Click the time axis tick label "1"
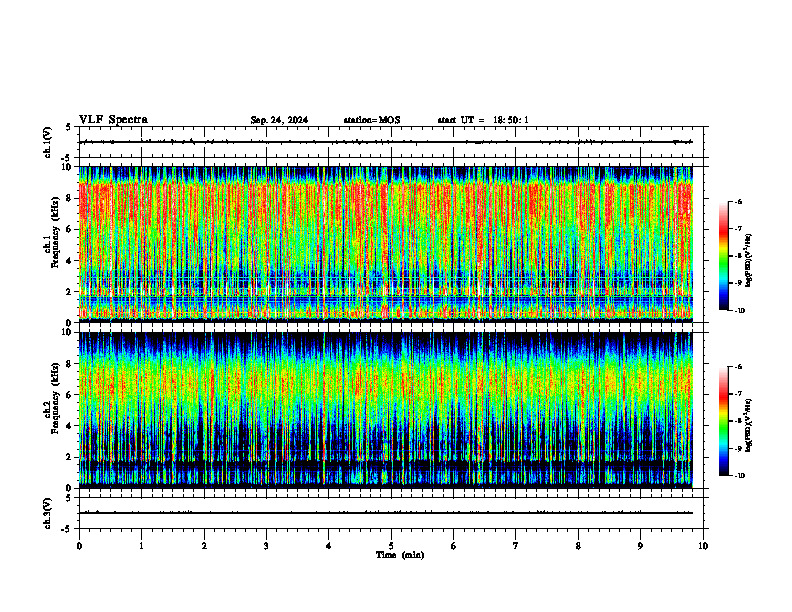Image resolution: width=792 pixels, height=612 pixels. [141, 546]
